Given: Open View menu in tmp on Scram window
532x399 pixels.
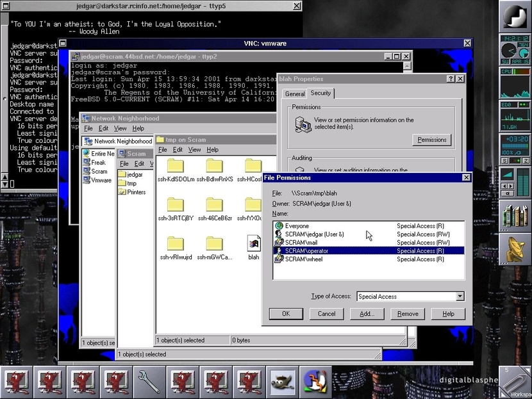Looking at the screenshot, I should 194,149.
